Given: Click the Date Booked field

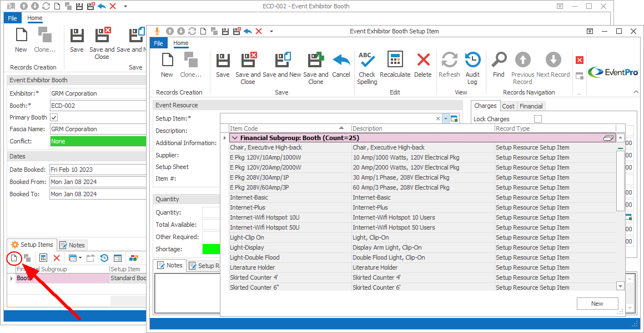Looking at the screenshot, I should coord(98,170).
